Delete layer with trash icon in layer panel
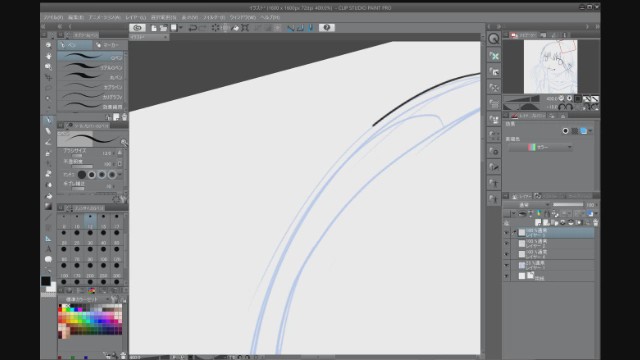The height and width of the screenshot is (360, 640). [595, 223]
